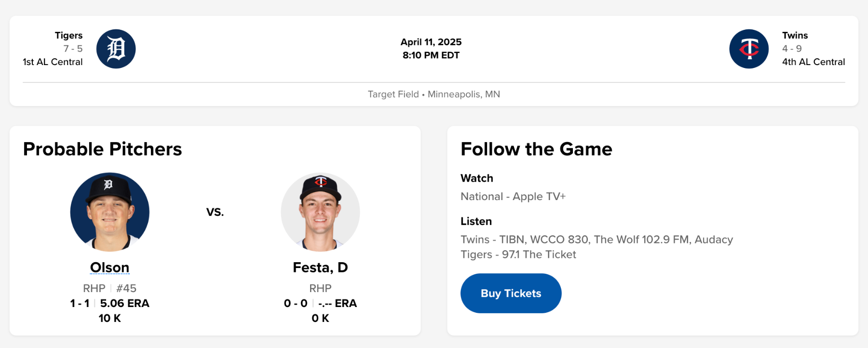Image resolution: width=868 pixels, height=348 pixels.
Task: Click Olson's 5.06 ERA stat
Action: tap(124, 303)
